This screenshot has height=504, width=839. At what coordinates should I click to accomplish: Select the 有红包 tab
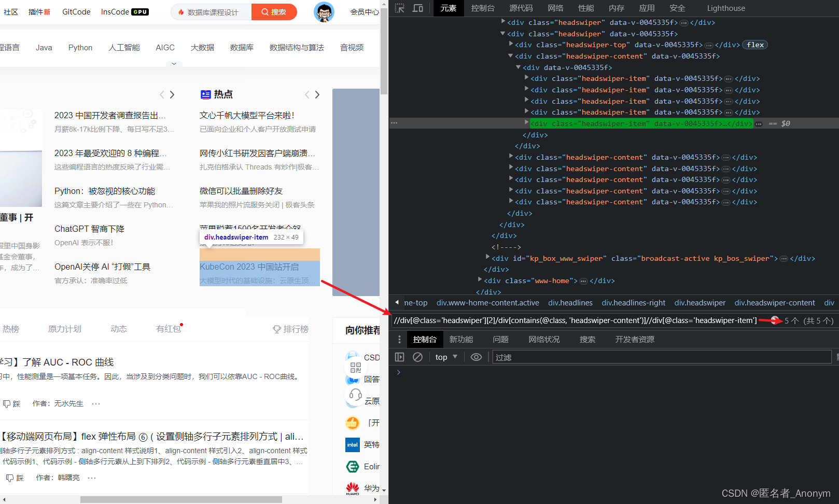tap(169, 329)
